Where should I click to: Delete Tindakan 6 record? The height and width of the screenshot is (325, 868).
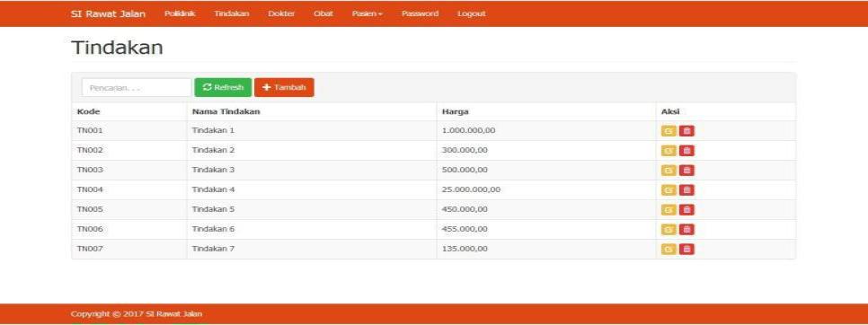(687, 229)
